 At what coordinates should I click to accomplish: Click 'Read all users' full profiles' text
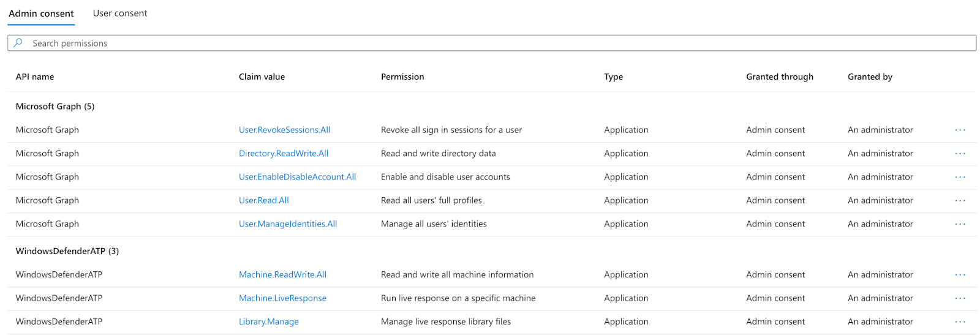pos(431,200)
